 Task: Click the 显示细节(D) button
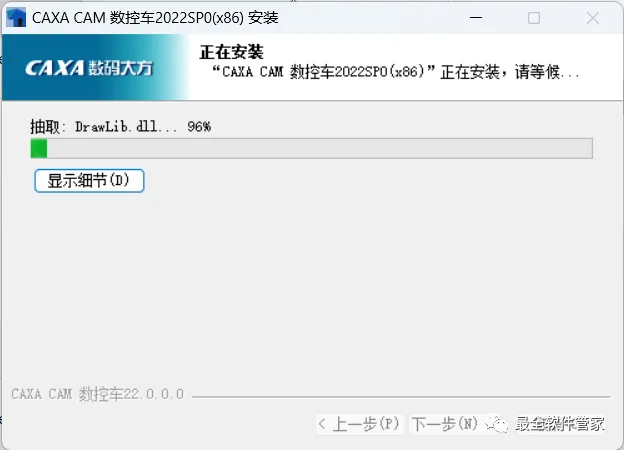tap(89, 181)
